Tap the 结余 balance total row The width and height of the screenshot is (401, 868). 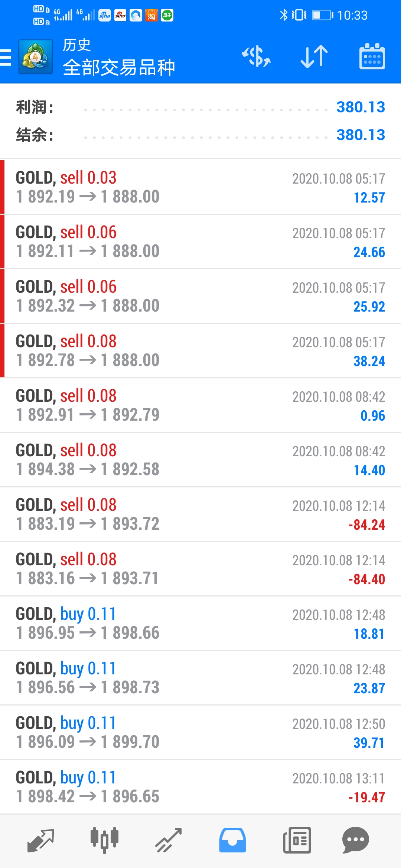[x=200, y=135]
